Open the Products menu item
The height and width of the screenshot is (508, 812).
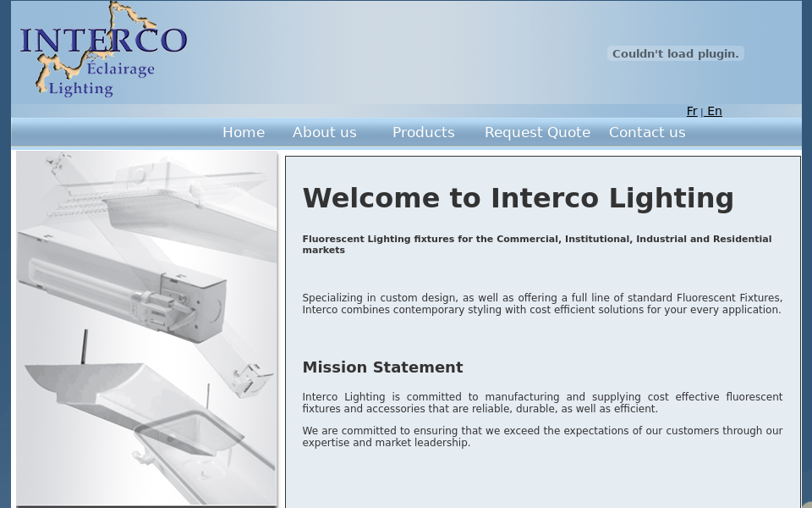[x=423, y=132]
